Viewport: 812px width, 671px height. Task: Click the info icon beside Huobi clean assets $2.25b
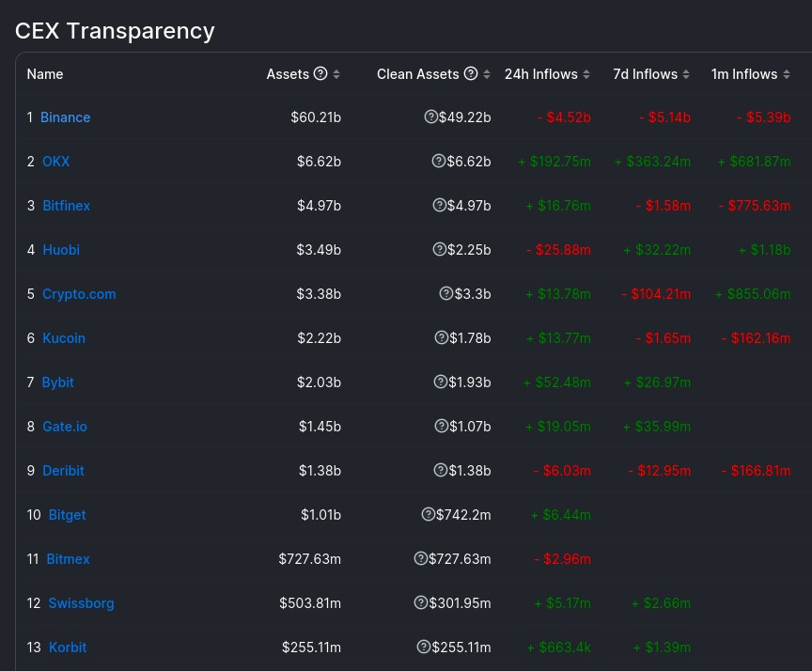point(439,249)
